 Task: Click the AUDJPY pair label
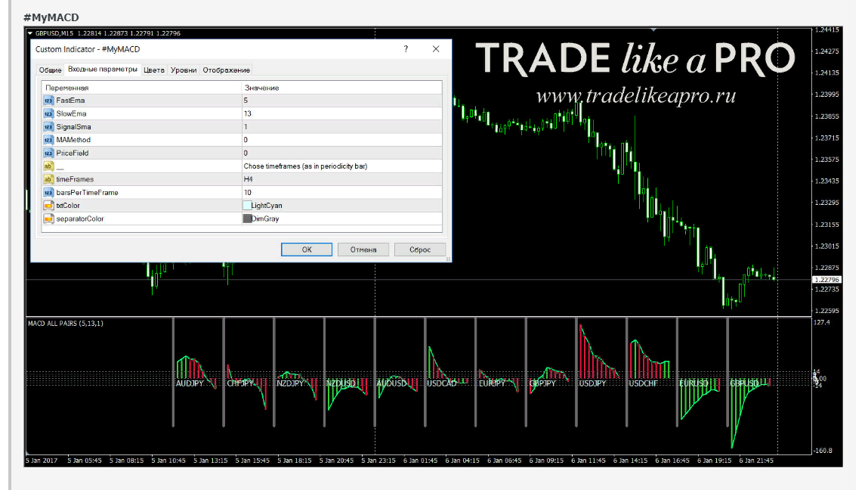click(x=190, y=383)
